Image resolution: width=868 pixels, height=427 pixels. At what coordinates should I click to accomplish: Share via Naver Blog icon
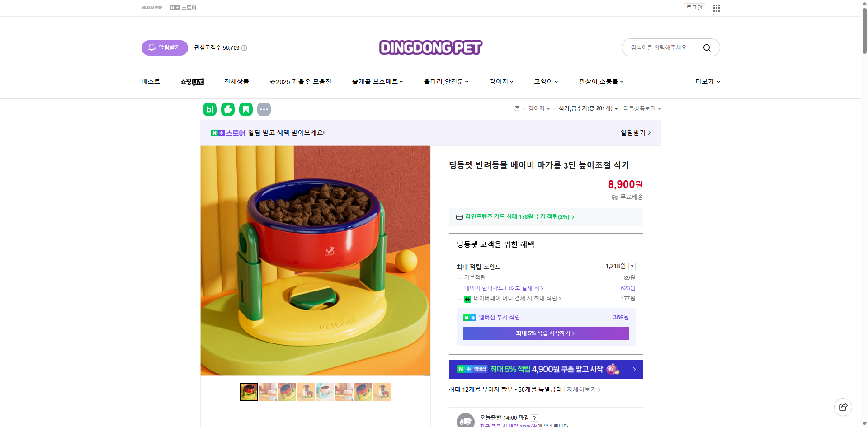coord(209,109)
